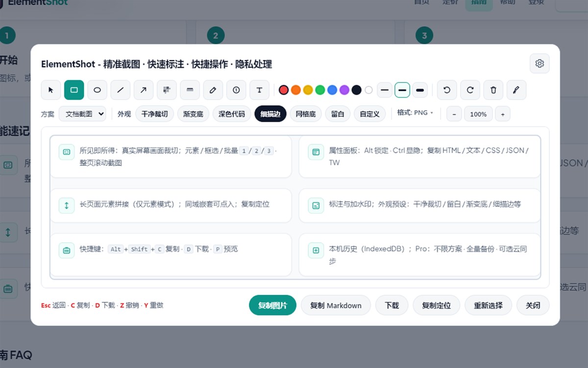Click the 复制图片 button

pyautogui.click(x=273, y=305)
